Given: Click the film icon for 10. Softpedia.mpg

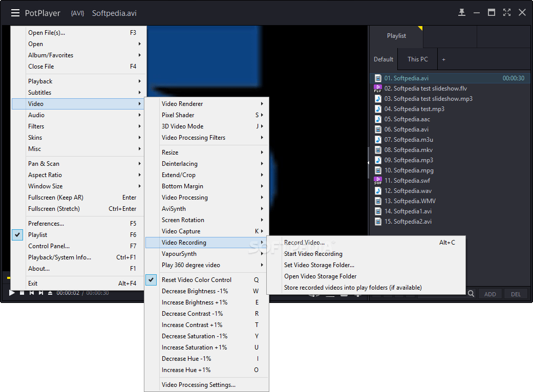Looking at the screenshot, I should click(378, 170).
